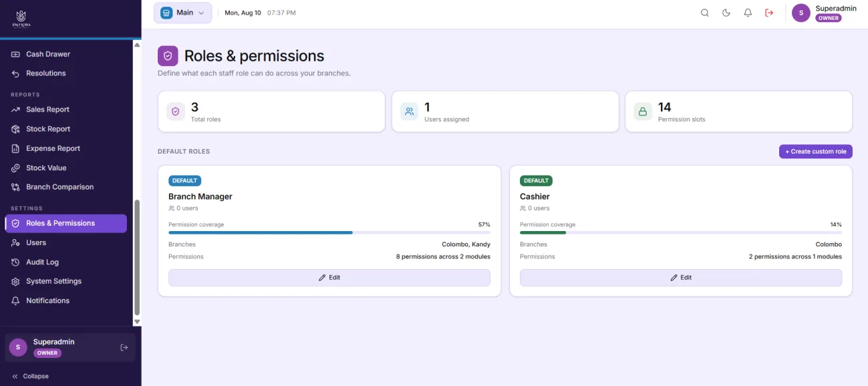868x386 pixels.
Task: Click the Users icon in sidebar
Action: (15, 242)
